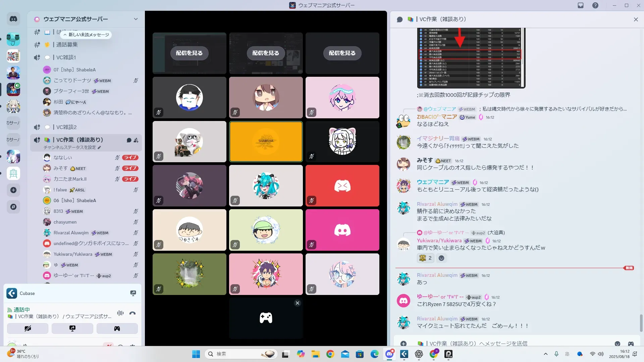Toggle screen share button in voice panel

coord(72,328)
